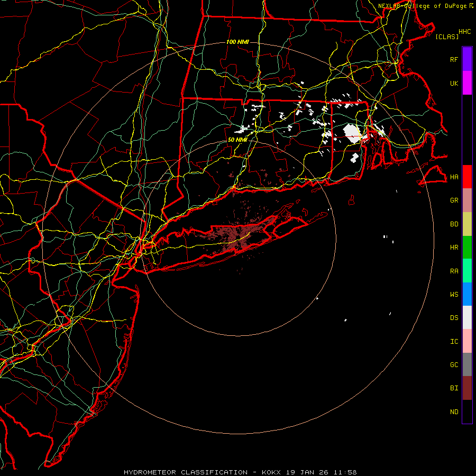Click the "50 NMI" range ring label
The width and height of the screenshot is (476, 476).
click(x=237, y=140)
